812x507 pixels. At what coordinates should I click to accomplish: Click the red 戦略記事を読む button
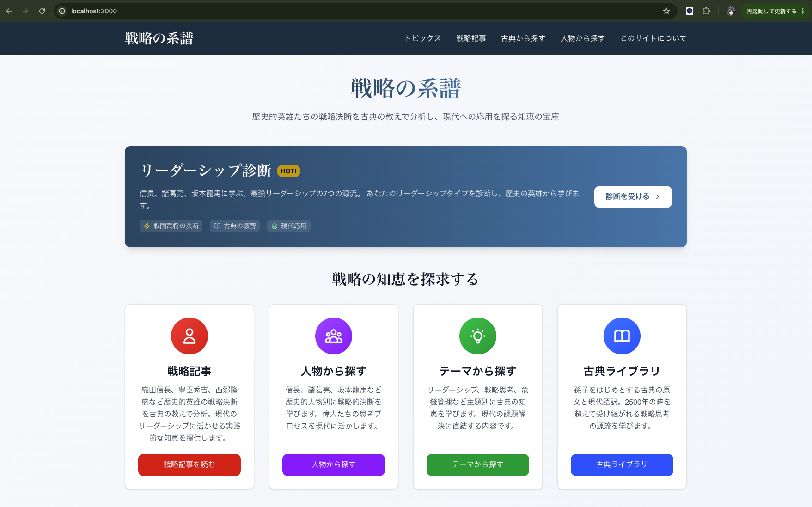[x=189, y=465]
